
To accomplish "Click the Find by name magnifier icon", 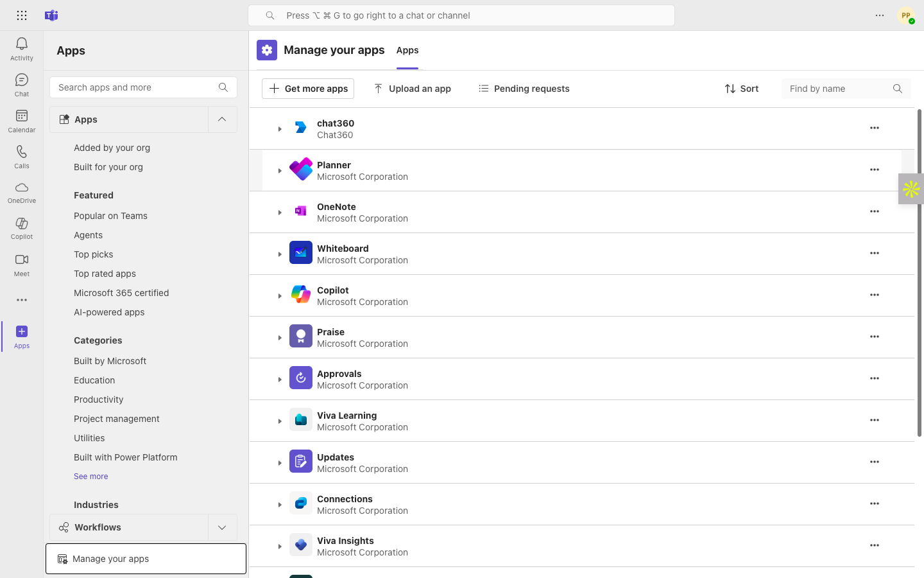I will click(x=898, y=89).
